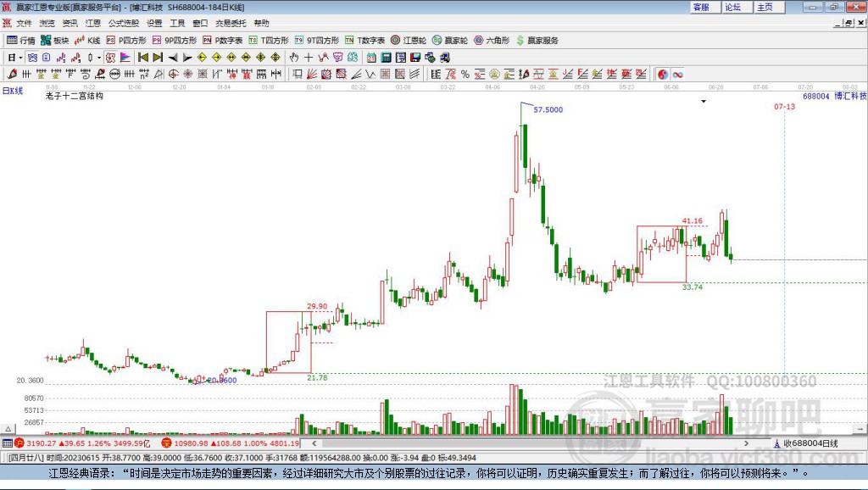Open the P数字表 tool
This screenshot has width=868, height=490.
(x=223, y=41)
